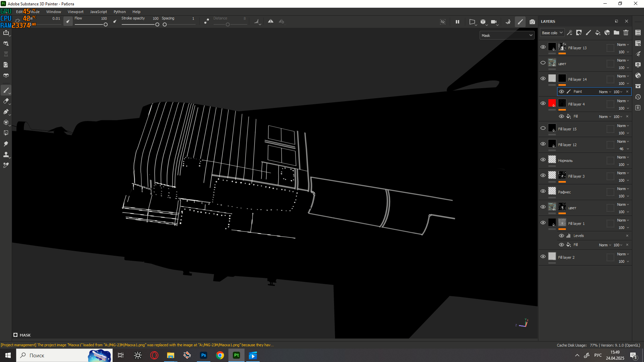Select mask thumbnail of Fill layer 13
Viewport: 644px width, 362px height.
pyautogui.click(x=562, y=47)
